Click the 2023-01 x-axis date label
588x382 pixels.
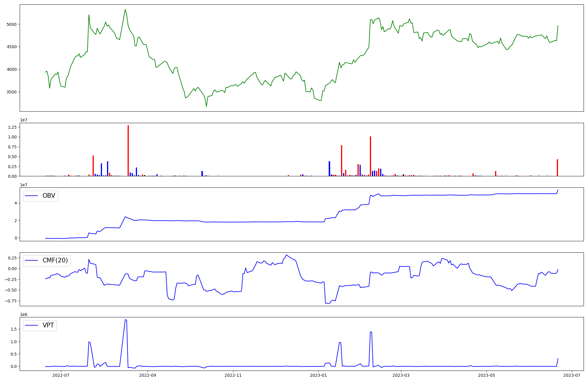coord(318,375)
